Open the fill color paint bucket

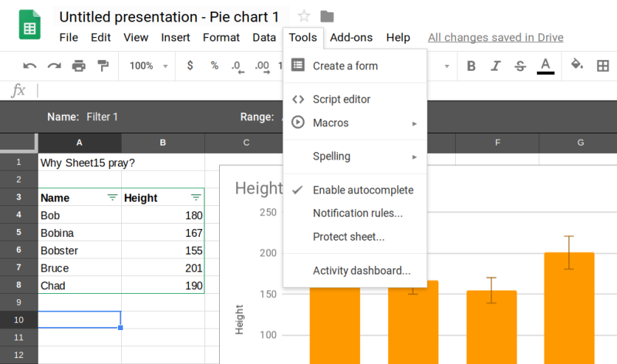[x=577, y=66]
